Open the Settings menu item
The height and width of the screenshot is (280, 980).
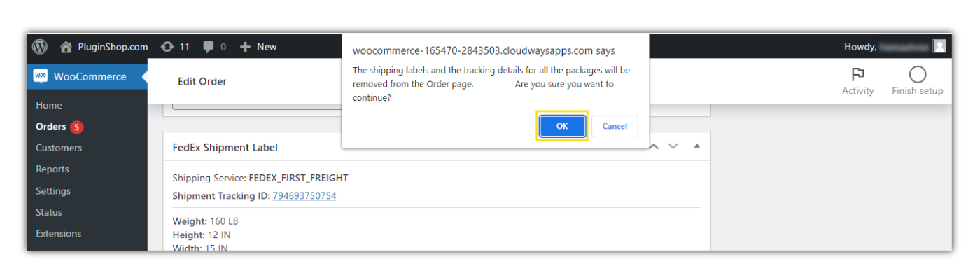pyautogui.click(x=53, y=191)
